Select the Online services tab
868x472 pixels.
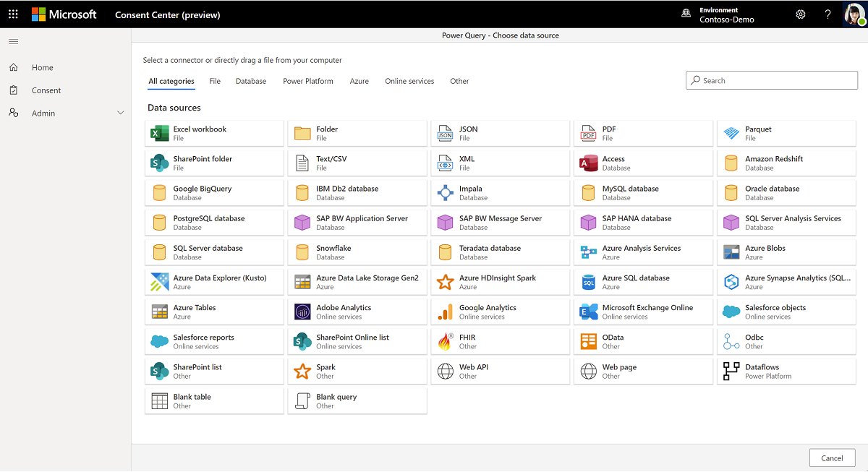point(409,82)
